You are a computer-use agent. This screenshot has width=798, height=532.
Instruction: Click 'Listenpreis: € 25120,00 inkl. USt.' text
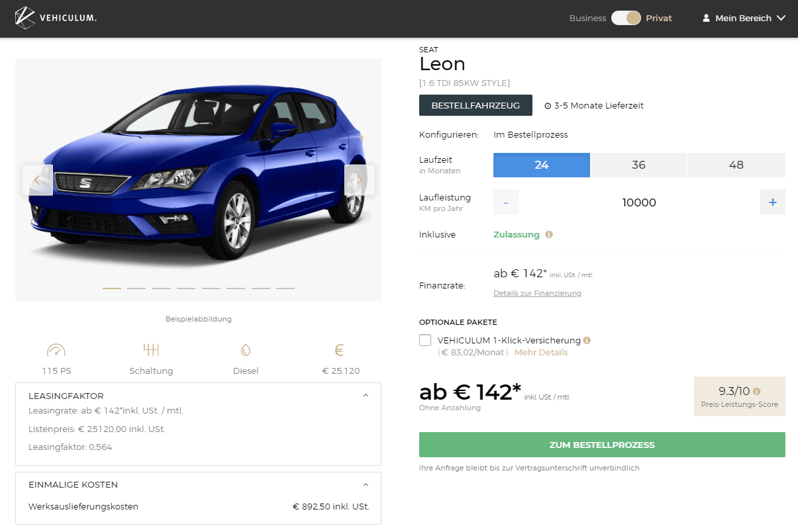point(97,429)
